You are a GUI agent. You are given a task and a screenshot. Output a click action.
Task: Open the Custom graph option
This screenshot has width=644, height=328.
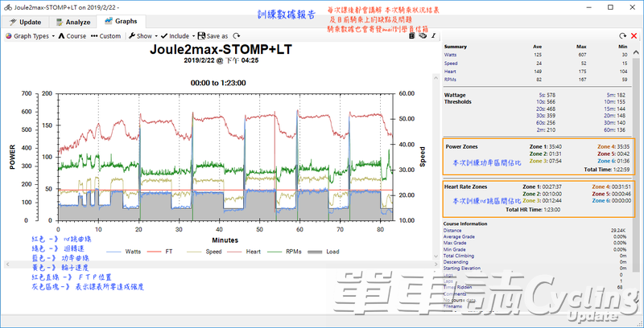point(105,36)
